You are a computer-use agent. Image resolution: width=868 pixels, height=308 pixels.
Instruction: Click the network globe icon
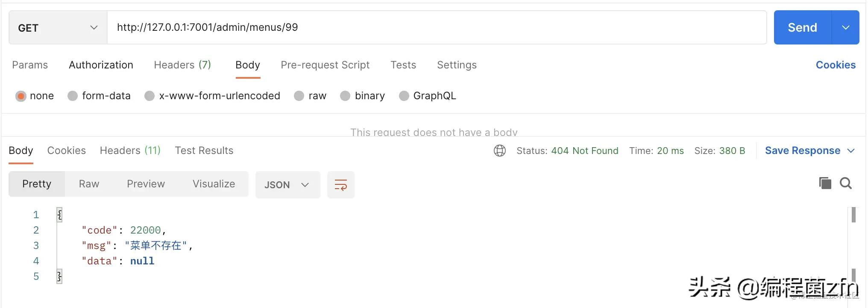click(500, 151)
